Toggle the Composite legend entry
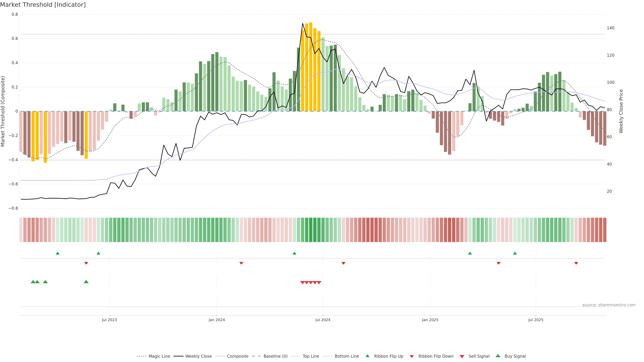The image size is (644, 362). (x=237, y=356)
